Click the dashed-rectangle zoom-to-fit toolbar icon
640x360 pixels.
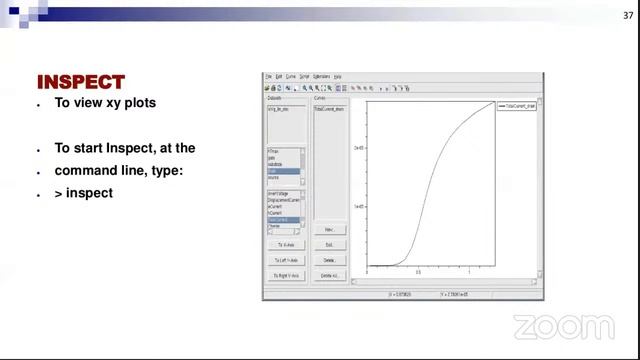(x=323, y=88)
